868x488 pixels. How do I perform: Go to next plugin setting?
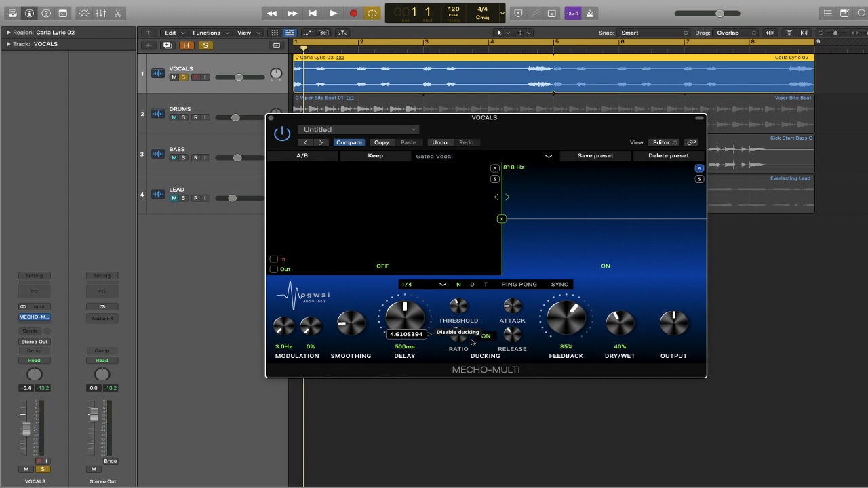(x=321, y=142)
